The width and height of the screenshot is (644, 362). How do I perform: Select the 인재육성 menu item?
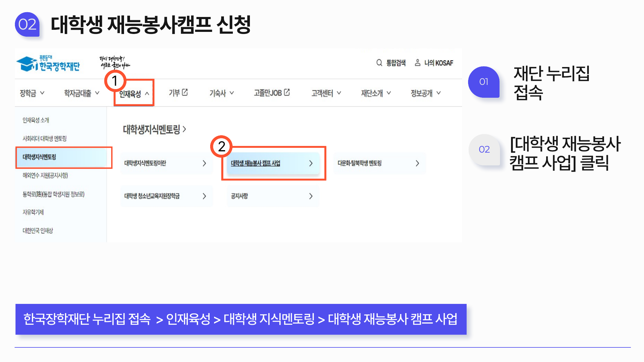(130, 94)
